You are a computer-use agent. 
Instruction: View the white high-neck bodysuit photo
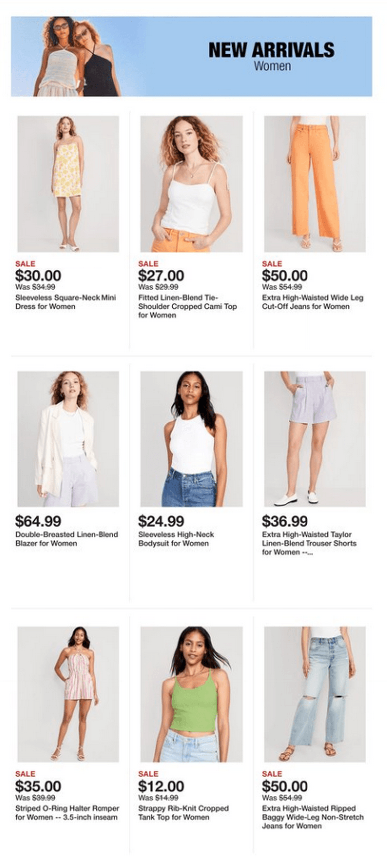[x=192, y=439]
